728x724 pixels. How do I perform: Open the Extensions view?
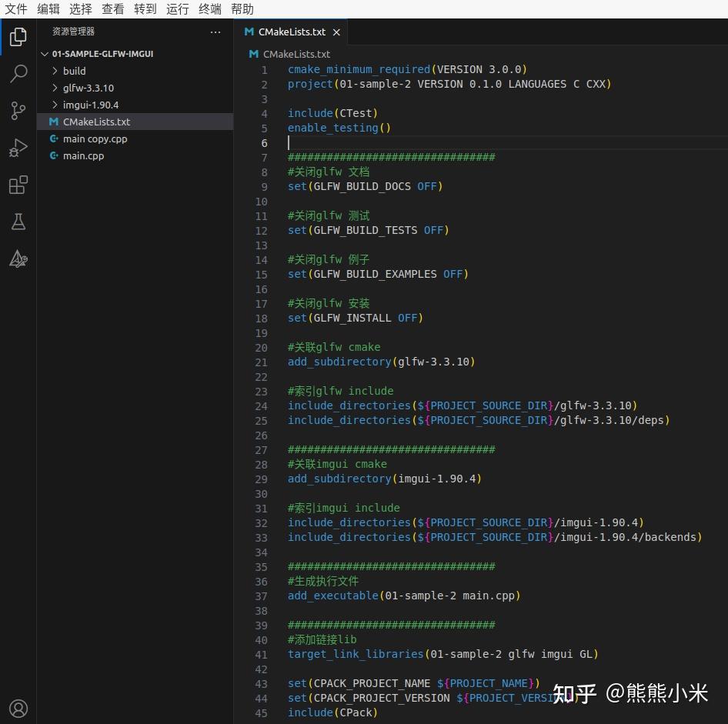pyautogui.click(x=18, y=184)
